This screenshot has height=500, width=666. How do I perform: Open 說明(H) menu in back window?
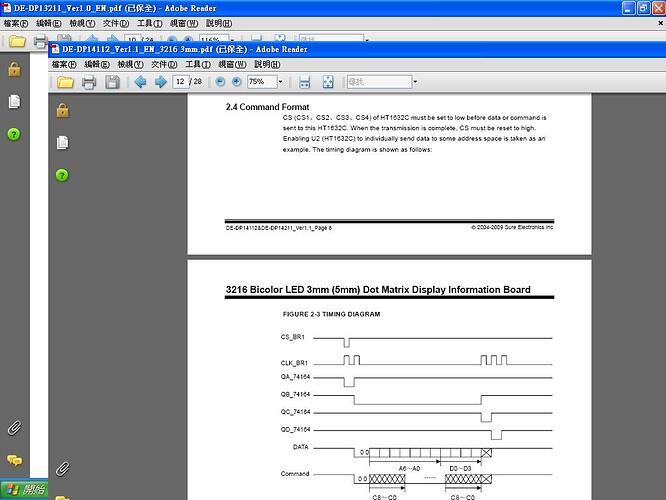click(x=219, y=23)
